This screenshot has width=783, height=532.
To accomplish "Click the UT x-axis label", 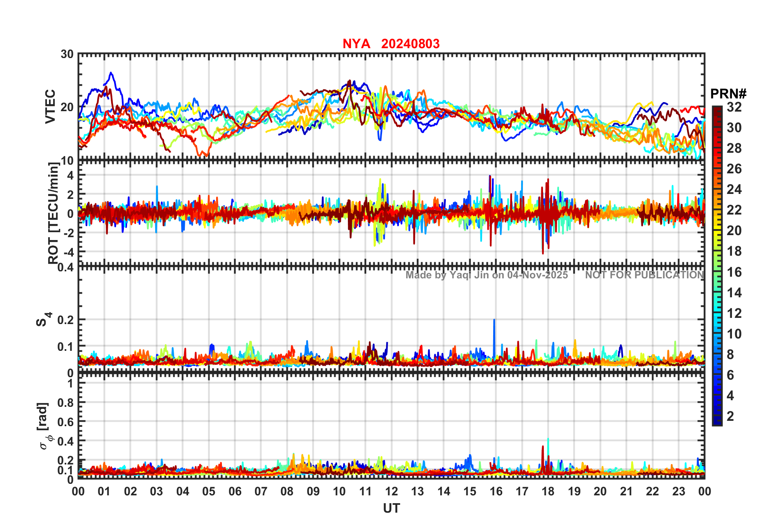I will point(391,509).
